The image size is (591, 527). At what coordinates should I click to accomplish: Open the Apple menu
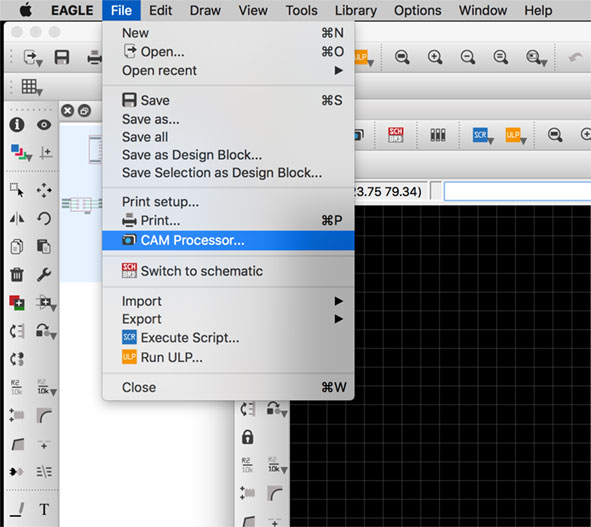tap(26, 10)
